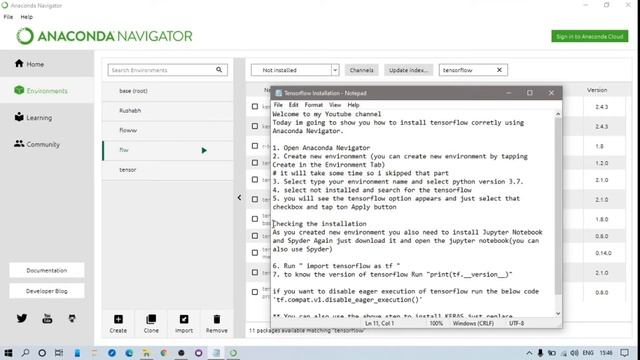Clone the selected environment

(x=151, y=324)
